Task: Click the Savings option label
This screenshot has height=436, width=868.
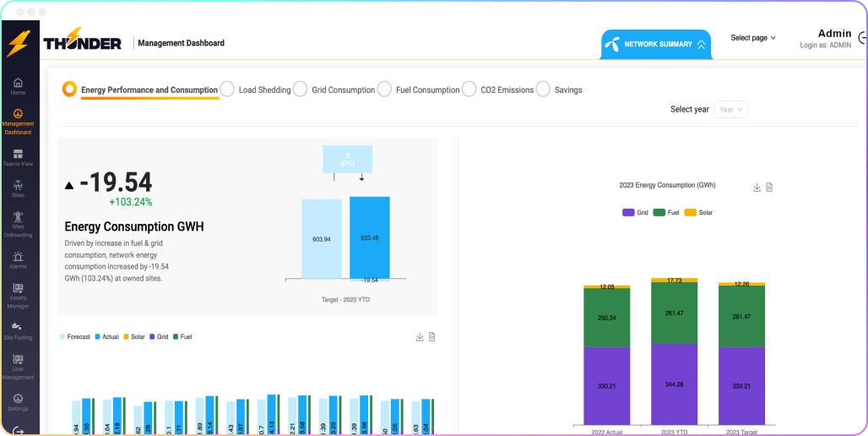Action: coord(568,90)
